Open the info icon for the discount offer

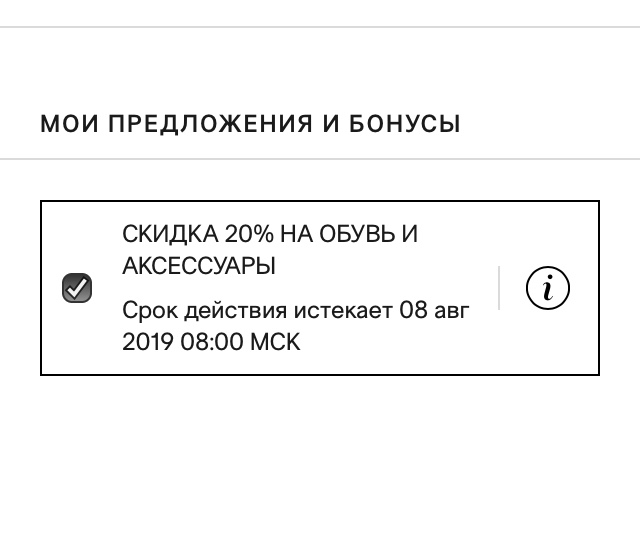click(547, 288)
